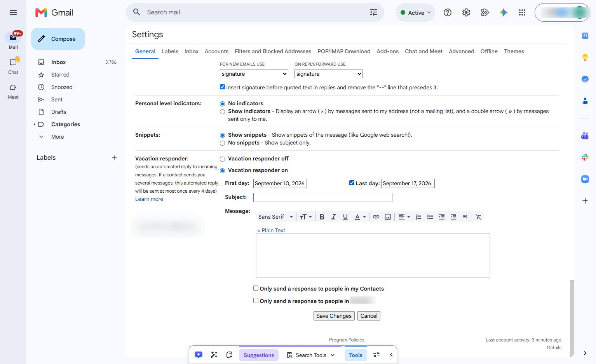Remove formatting from message text

479,217
